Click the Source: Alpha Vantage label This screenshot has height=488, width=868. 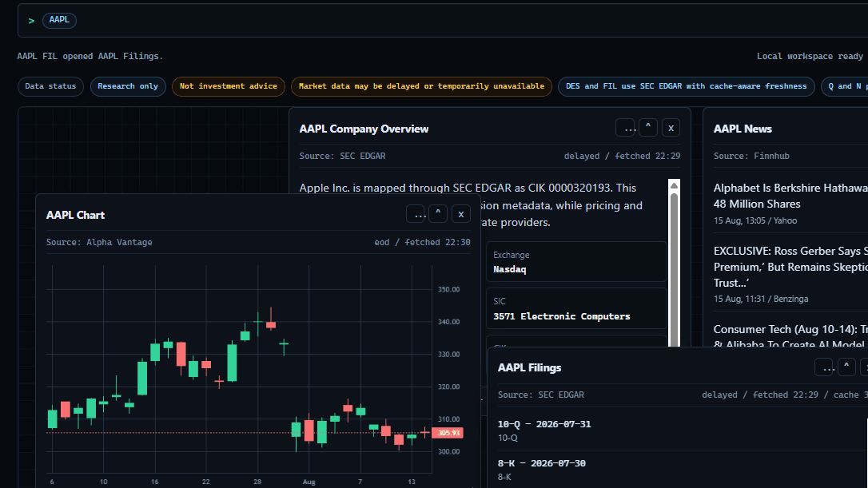click(99, 242)
